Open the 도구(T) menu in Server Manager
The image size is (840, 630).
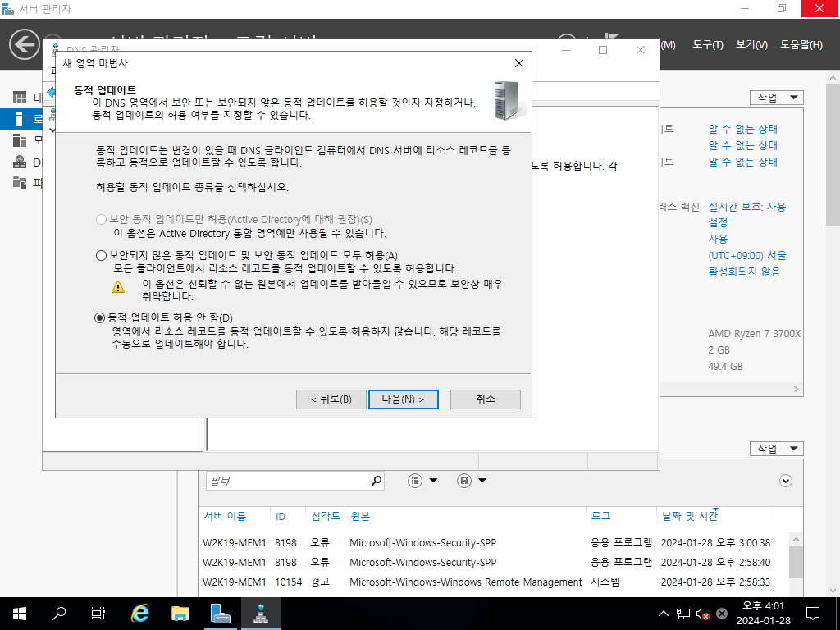[x=708, y=45]
